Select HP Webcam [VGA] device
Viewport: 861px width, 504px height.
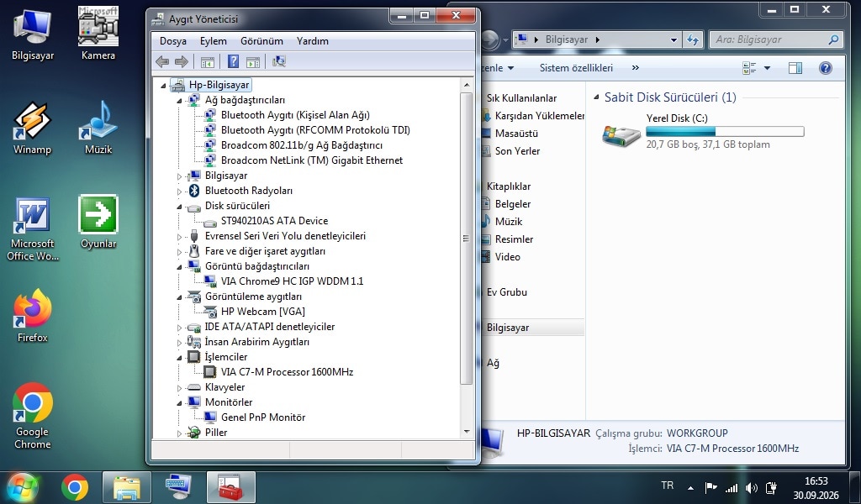click(x=263, y=312)
